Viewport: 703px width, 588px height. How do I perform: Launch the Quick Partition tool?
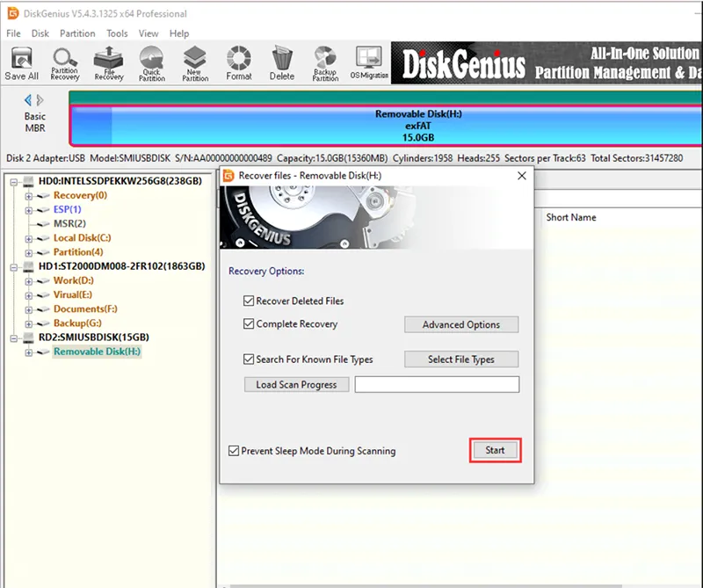[x=151, y=62]
